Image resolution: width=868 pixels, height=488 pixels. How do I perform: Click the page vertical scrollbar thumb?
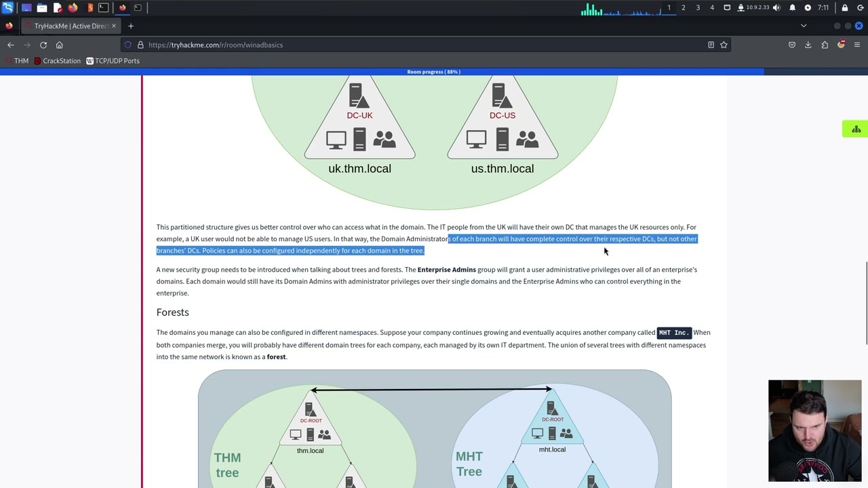(x=865, y=303)
